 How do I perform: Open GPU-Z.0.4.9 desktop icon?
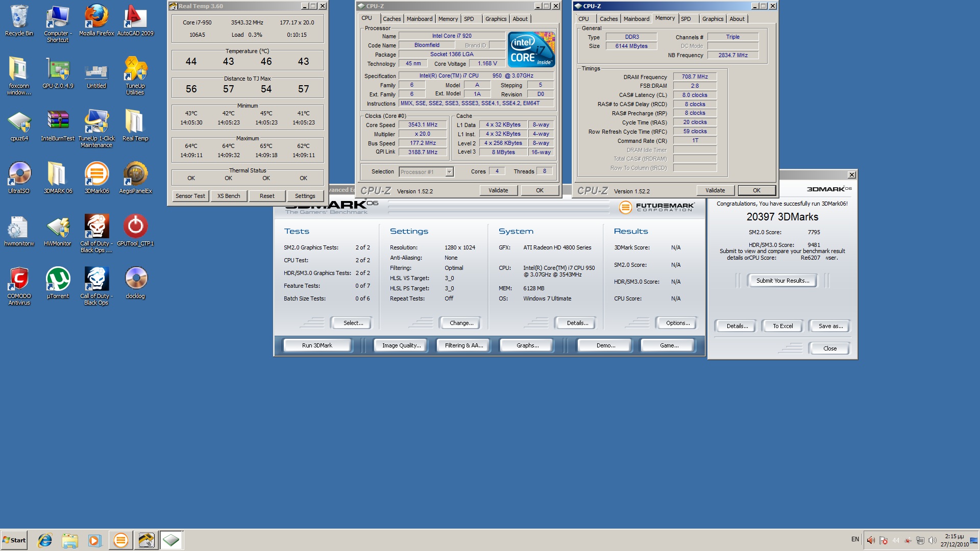58,72
